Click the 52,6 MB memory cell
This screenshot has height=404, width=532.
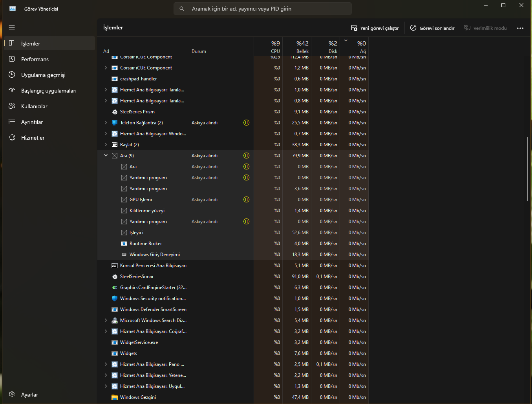tap(300, 233)
